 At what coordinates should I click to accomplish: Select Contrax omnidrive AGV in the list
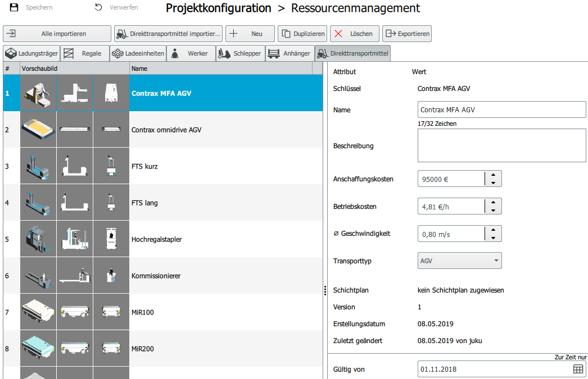point(166,130)
